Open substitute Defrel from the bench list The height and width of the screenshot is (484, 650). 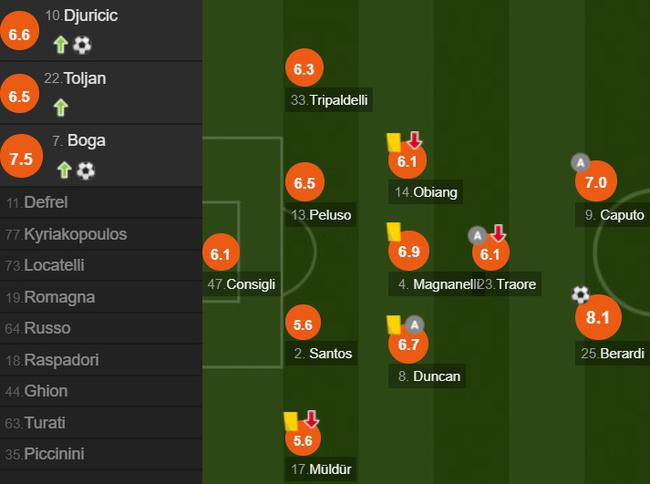pos(44,203)
